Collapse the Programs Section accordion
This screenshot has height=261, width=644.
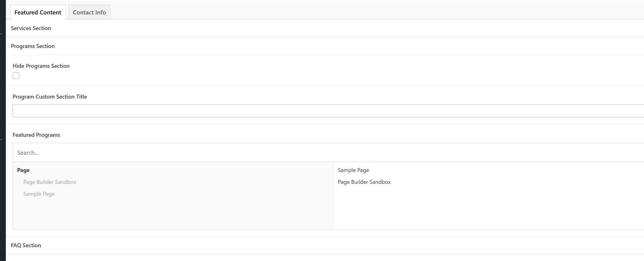pyautogui.click(x=32, y=46)
